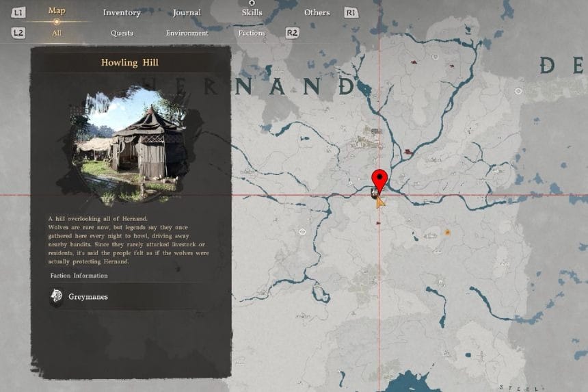Image resolution: width=588 pixels, height=392 pixels.
Task: Click the red location pin marker
Action: click(379, 179)
